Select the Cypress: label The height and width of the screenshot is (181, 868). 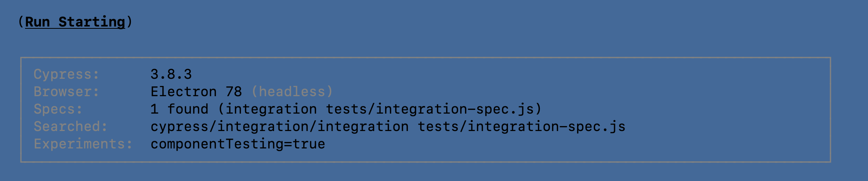67,74
